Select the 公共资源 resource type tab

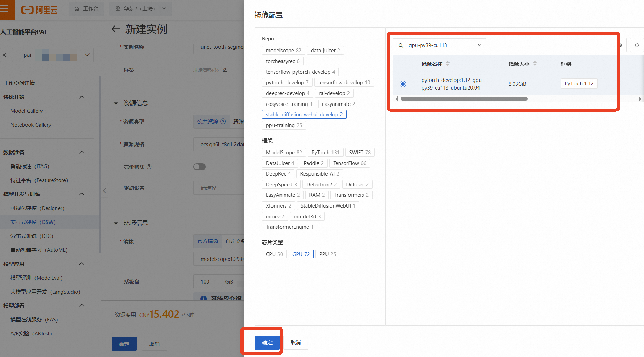(x=212, y=122)
